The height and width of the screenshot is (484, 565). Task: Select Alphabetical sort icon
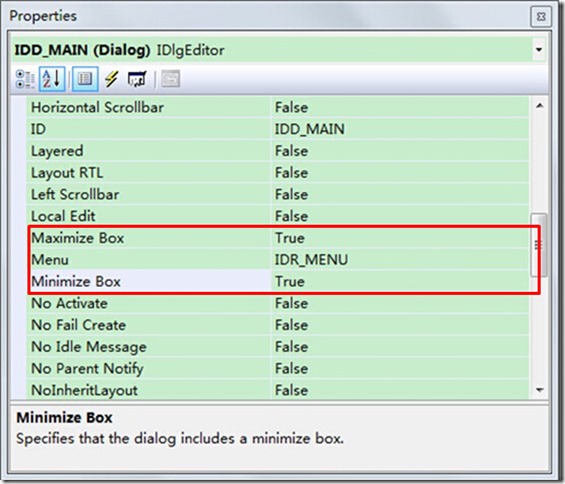pyautogui.click(x=52, y=79)
